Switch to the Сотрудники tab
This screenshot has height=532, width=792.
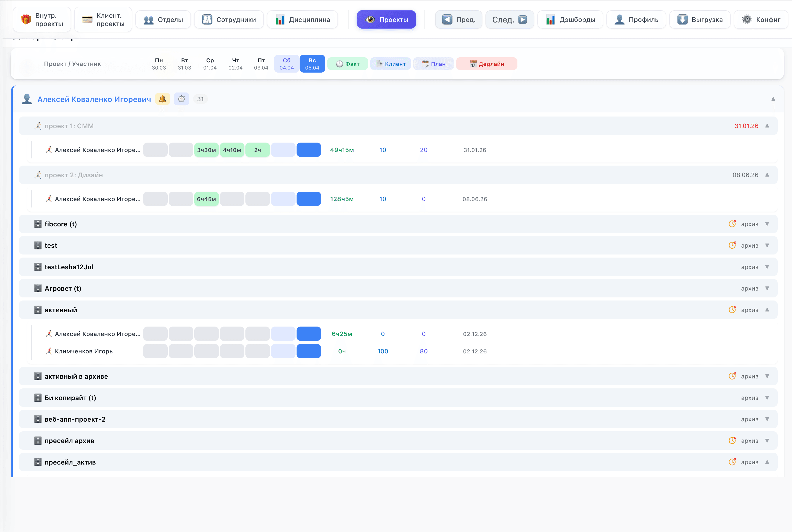[229, 20]
